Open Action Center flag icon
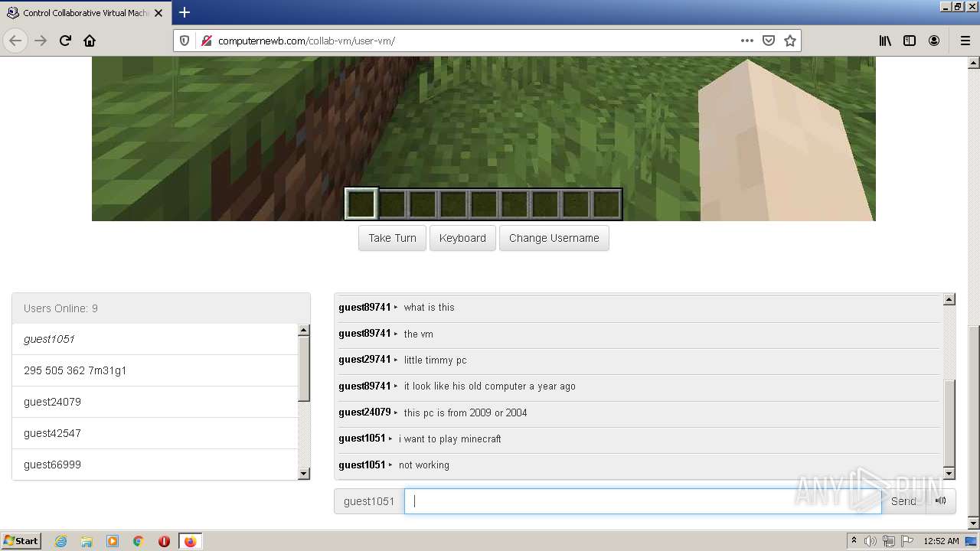This screenshot has width=980, height=551. coord(906,541)
